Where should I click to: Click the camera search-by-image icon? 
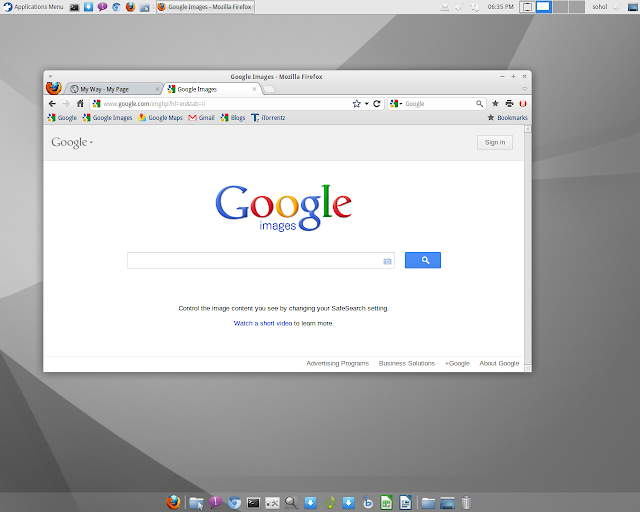tap(387, 261)
